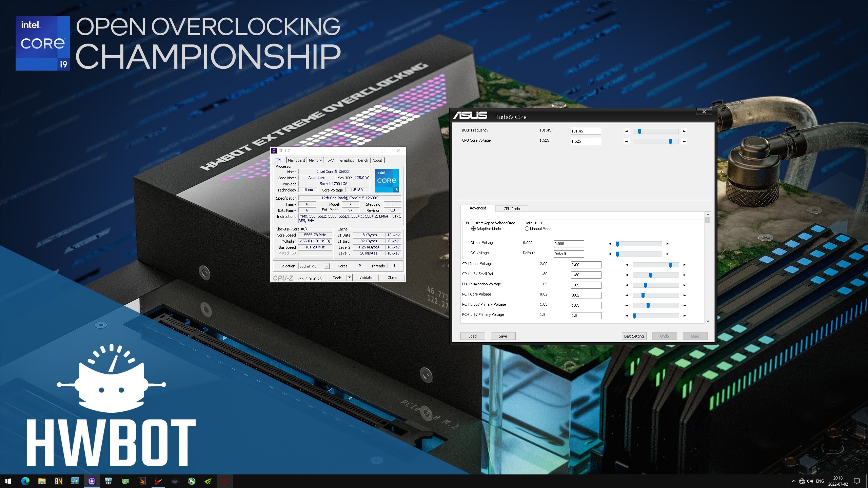Click the Load button in TurboV Core
The image size is (868, 488).
click(473, 336)
